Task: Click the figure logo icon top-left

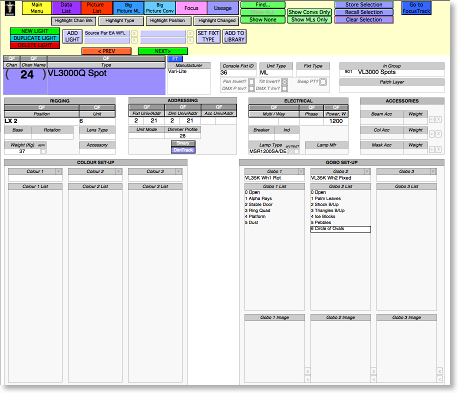Action: [x=10, y=9]
